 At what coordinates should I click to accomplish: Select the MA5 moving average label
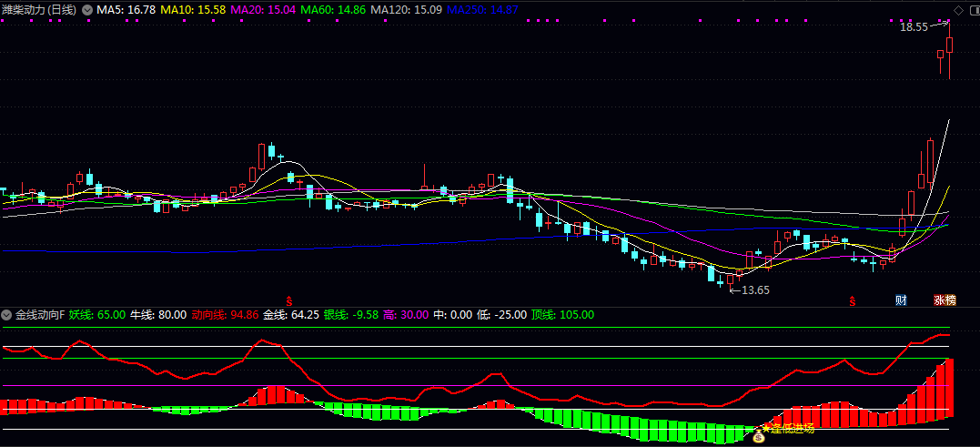pyautogui.click(x=126, y=9)
